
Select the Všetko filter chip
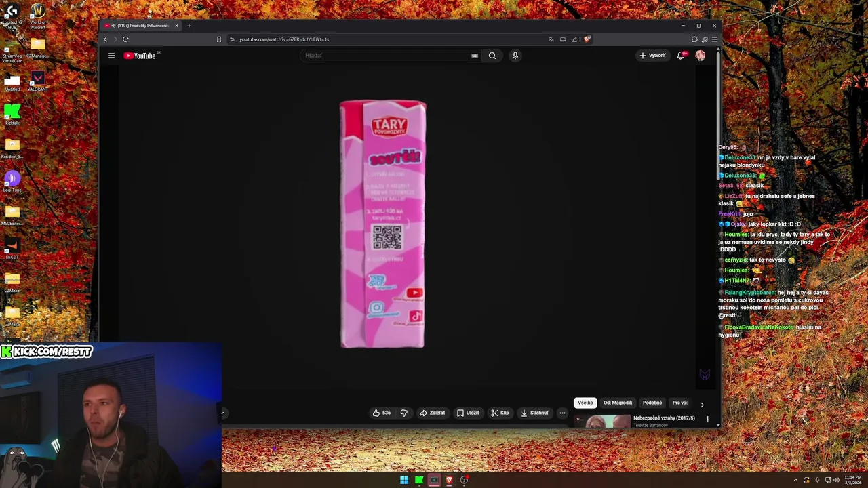pos(585,403)
